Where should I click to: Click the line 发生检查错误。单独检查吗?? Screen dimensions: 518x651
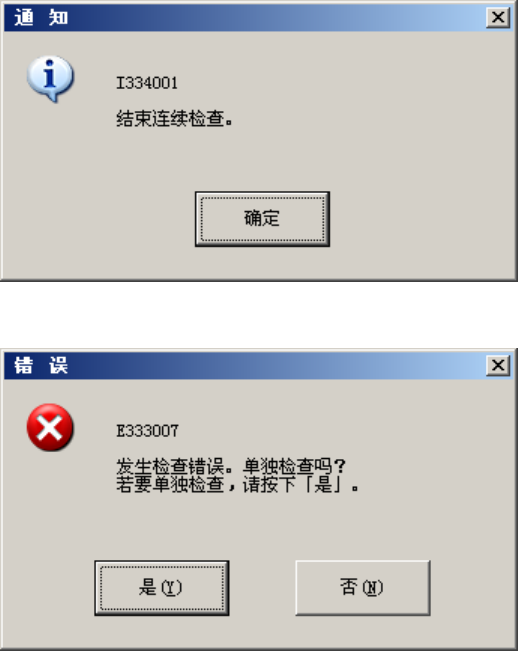pos(231,466)
